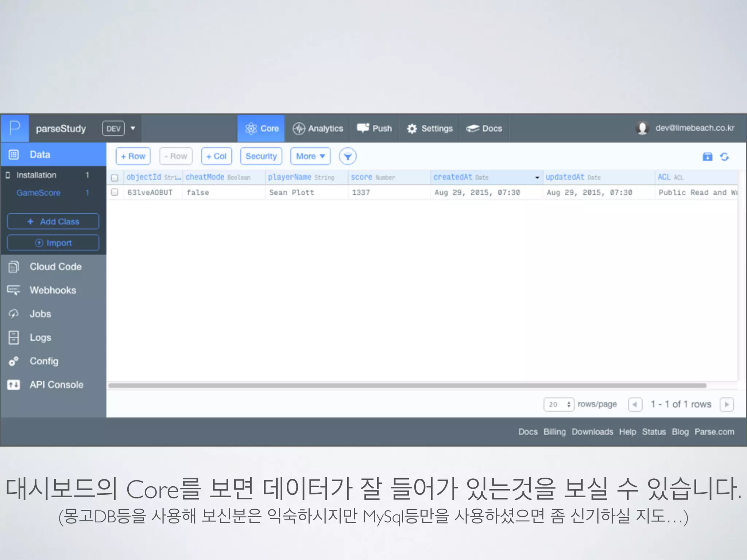Open the Security settings button
This screenshot has height=560, width=747.
261,156
